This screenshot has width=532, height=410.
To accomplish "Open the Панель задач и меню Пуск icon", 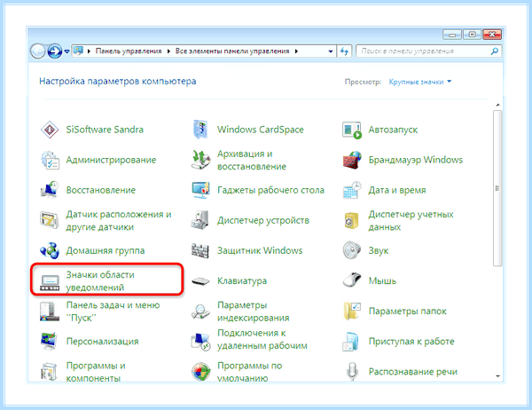I will [50, 311].
